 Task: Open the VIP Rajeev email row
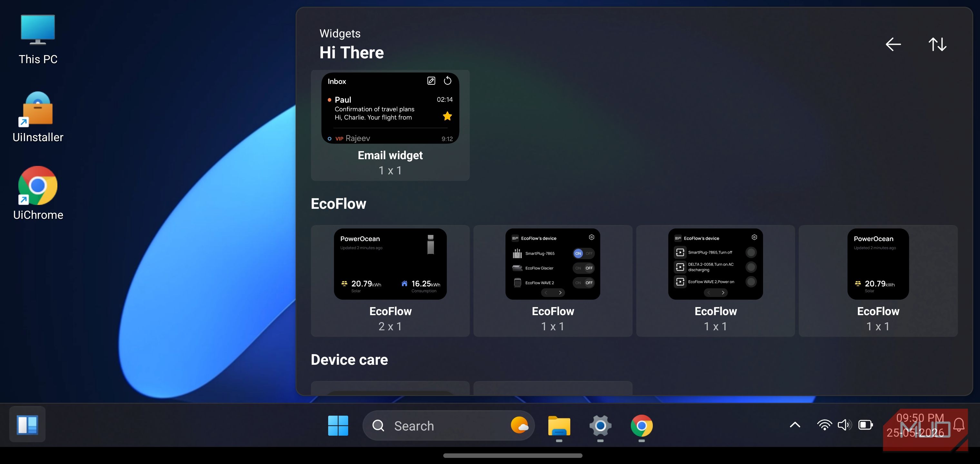pyautogui.click(x=390, y=139)
